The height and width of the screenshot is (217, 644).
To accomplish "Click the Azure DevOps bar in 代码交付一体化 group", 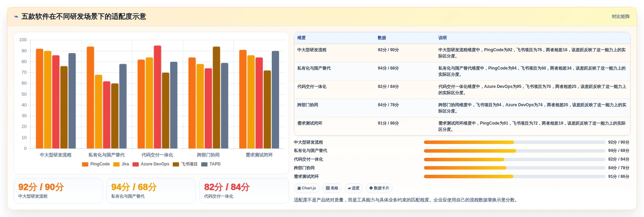I will 158,97.
